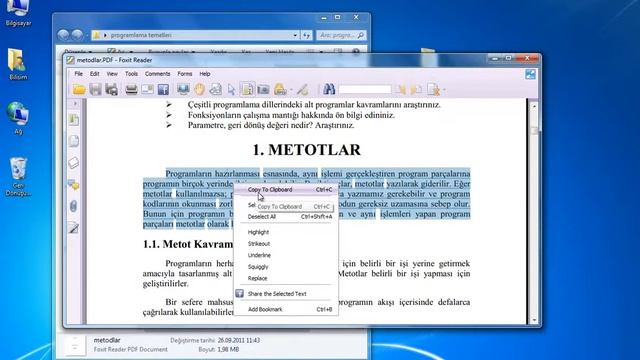The height and width of the screenshot is (360, 640).
Task: Choose Copy To Clipboard in the context menu
Action: 286,190
